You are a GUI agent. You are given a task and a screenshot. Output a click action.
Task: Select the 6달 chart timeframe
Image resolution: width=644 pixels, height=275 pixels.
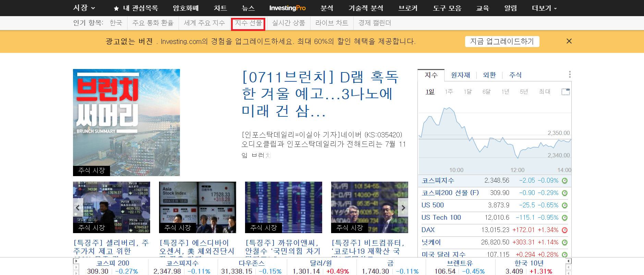coord(486,92)
